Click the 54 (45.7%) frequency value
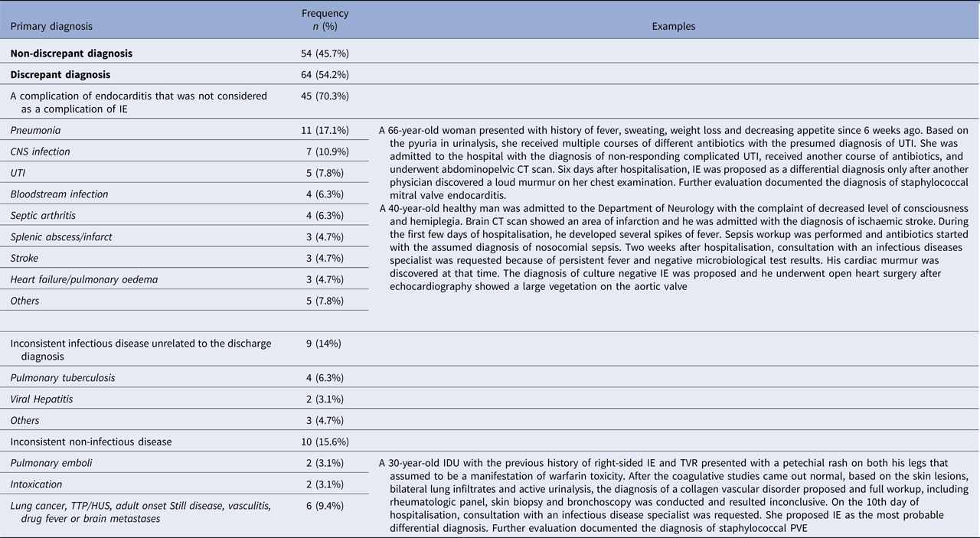The height and width of the screenshot is (538, 980). click(x=325, y=54)
